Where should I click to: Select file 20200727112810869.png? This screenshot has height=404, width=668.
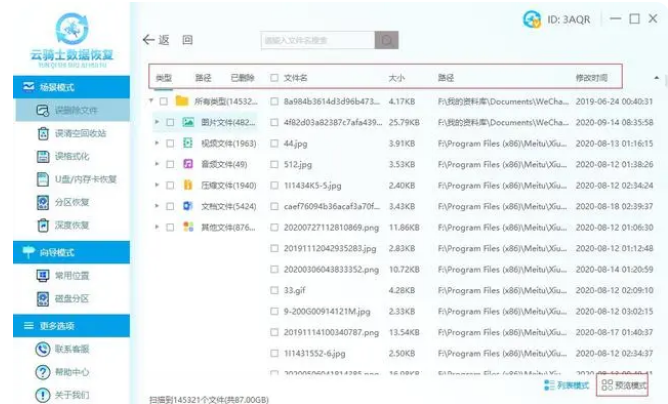pos(331,228)
